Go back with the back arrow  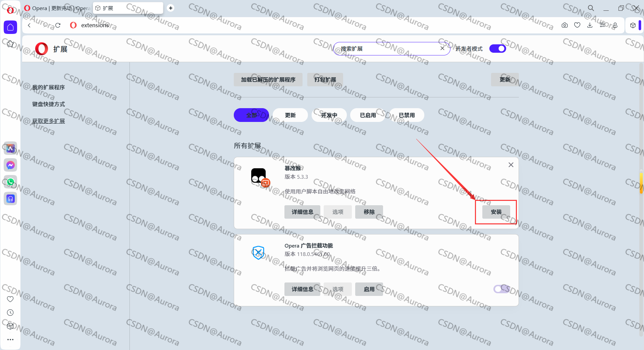tap(29, 25)
